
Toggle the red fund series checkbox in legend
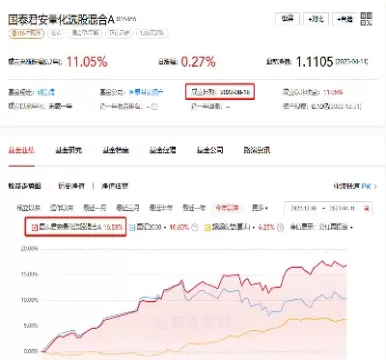tap(35, 228)
